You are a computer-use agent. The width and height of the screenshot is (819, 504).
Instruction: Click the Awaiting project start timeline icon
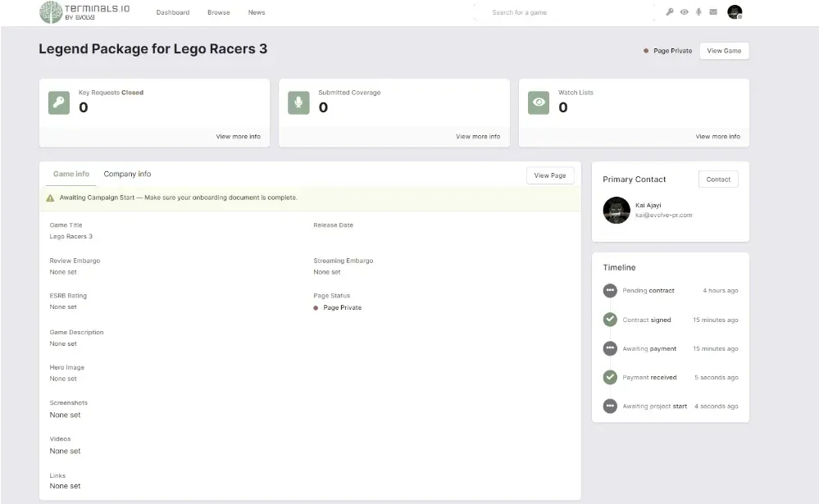point(610,406)
